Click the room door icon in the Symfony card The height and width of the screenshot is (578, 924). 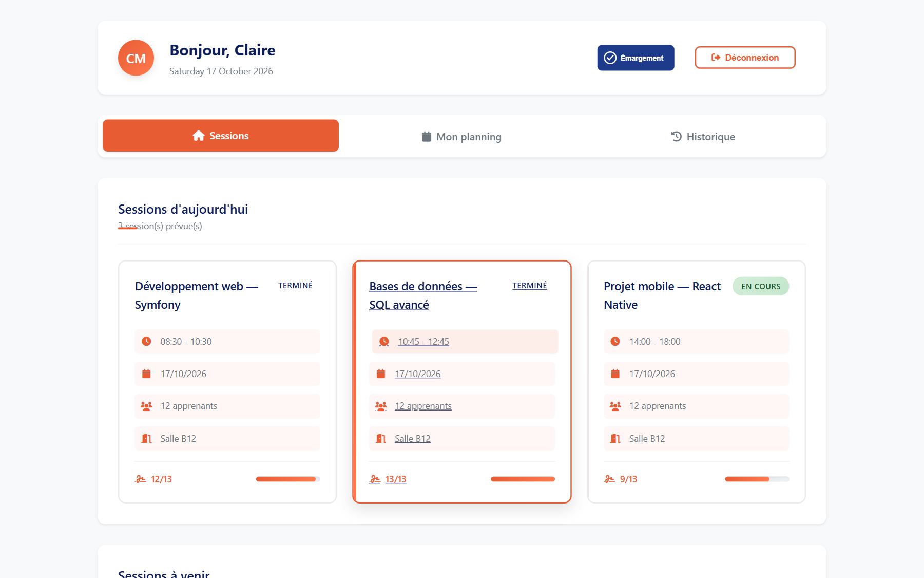click(146, 438)
